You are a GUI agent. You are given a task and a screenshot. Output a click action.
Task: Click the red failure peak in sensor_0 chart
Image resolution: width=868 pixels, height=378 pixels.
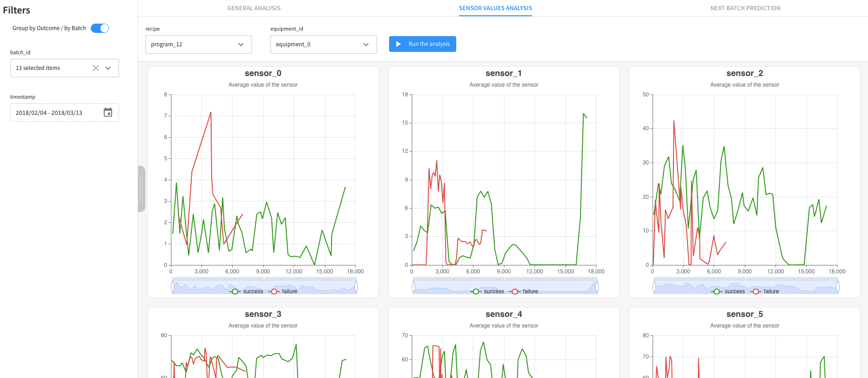[x=211, y=113]
